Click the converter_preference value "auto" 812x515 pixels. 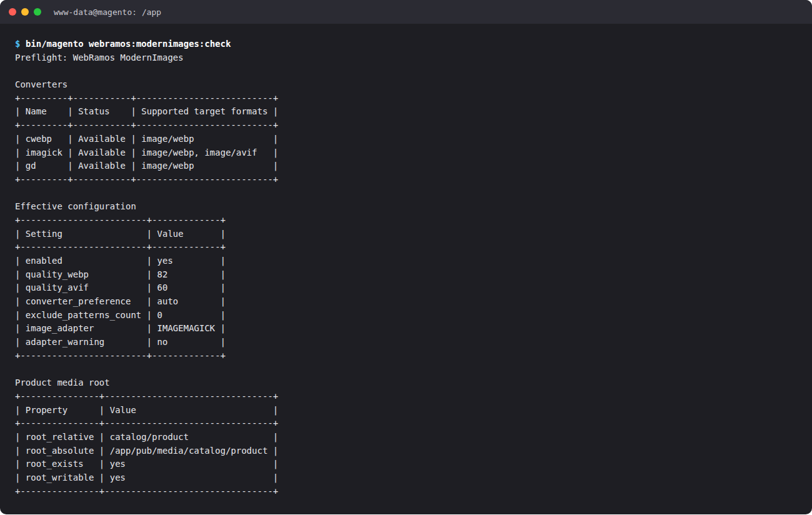pyautogui.click(x=167, y=301)
